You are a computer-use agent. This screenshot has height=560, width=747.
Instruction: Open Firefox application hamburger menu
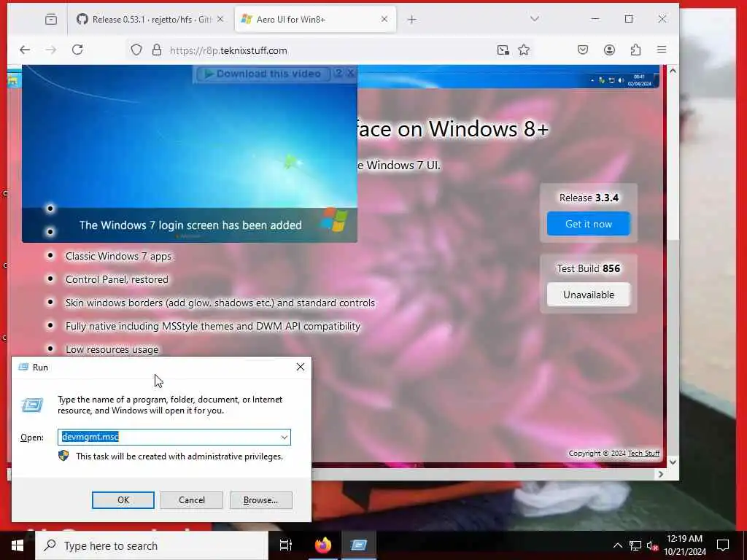[x=662, y=50]
